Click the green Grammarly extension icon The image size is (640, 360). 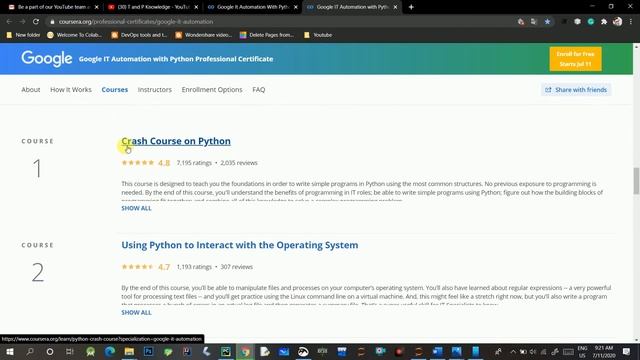(591, 22)
